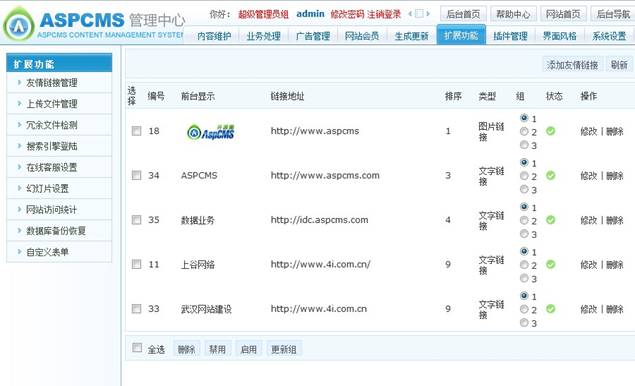The width and height of the screenshot is (635, 386).
Task: Click the 刷新 button
Action: (x=619, y=65)
